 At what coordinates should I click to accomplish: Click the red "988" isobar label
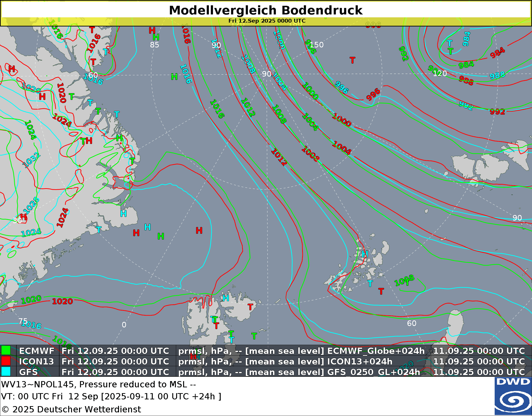tap(466, 81)
